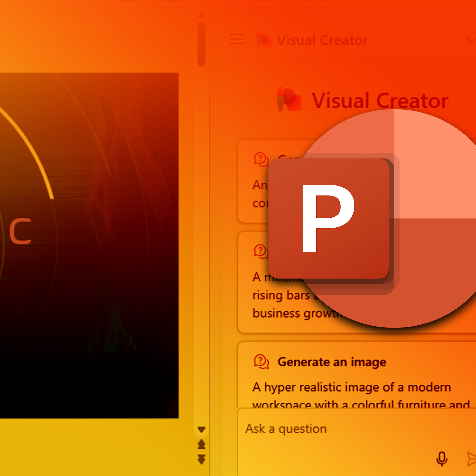
Task: Select the dark slide image on canvas
Action: (89, 245)
